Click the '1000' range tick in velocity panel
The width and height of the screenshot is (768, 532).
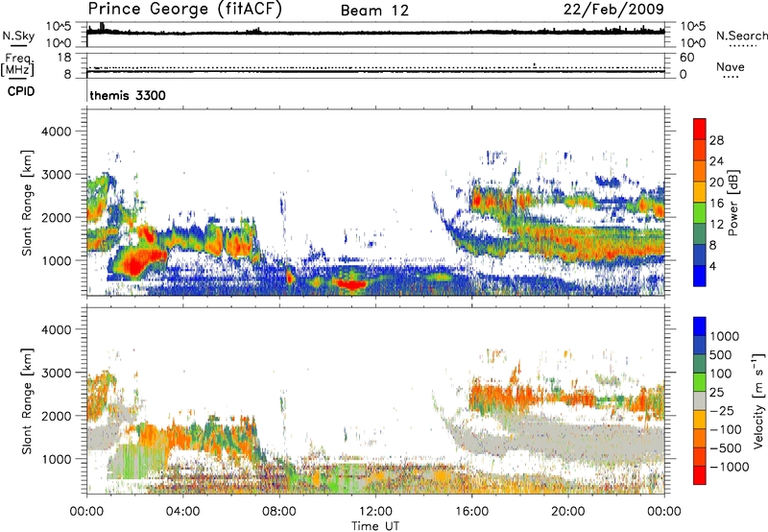coord(56,459)
